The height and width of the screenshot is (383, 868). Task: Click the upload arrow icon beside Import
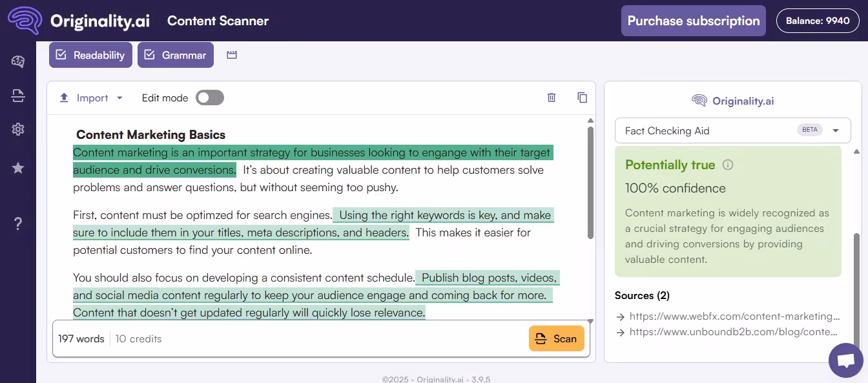click(64, 98)
